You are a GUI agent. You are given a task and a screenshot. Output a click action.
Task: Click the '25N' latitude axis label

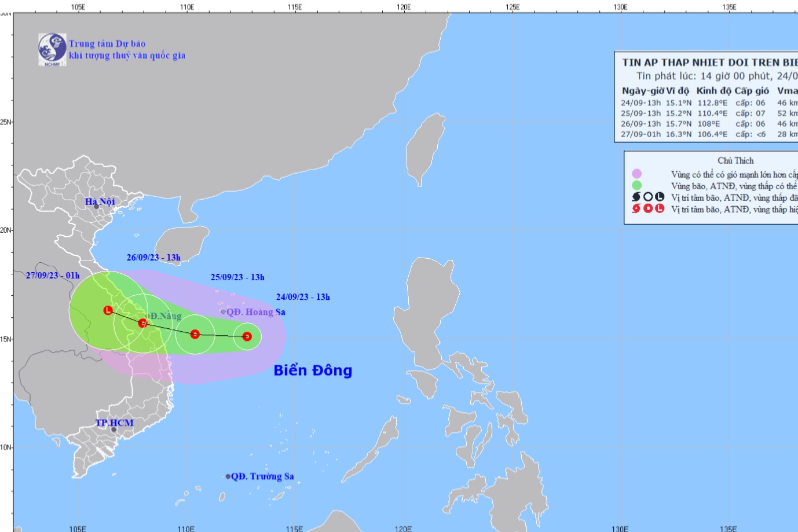point(5,122)
